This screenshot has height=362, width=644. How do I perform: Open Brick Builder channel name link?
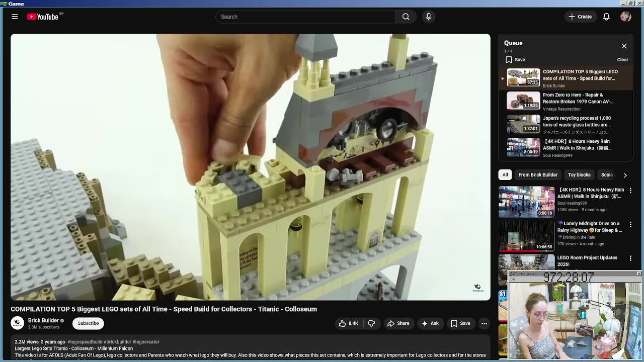[43, 320]
